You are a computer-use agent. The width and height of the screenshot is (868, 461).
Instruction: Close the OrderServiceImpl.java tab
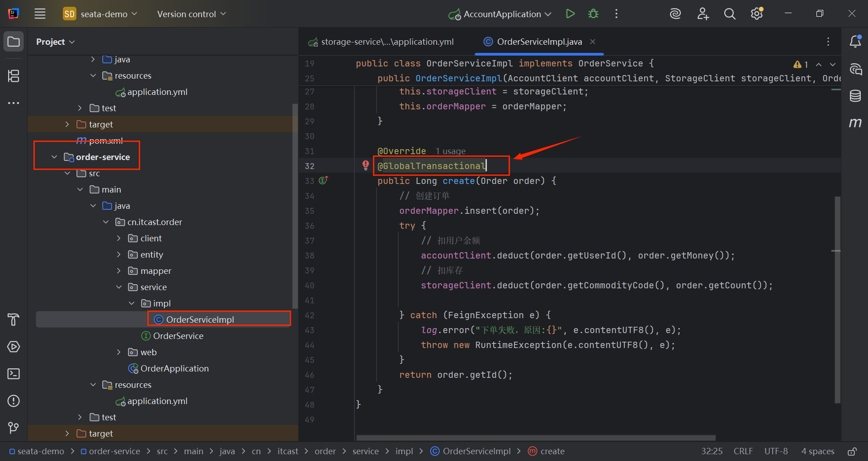(593, 42)
